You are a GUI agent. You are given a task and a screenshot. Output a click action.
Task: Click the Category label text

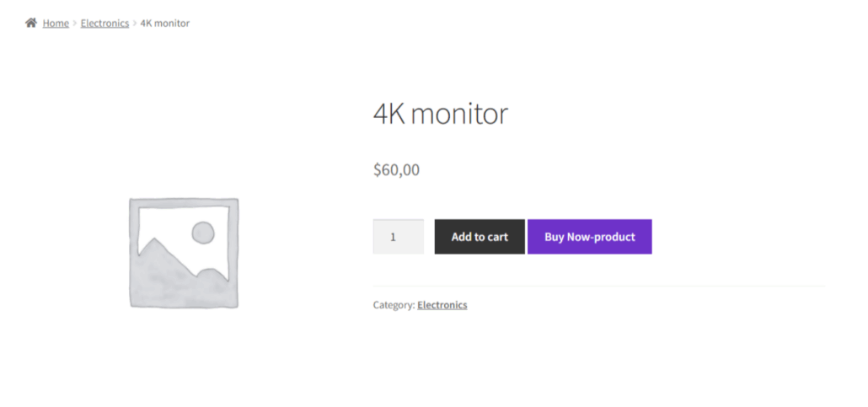coord(394,305)
